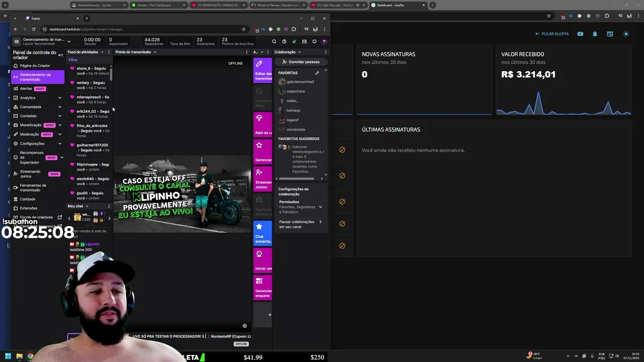Open the Feed de atividades options menu
644x362 pixels.
(x=109, y=52)
